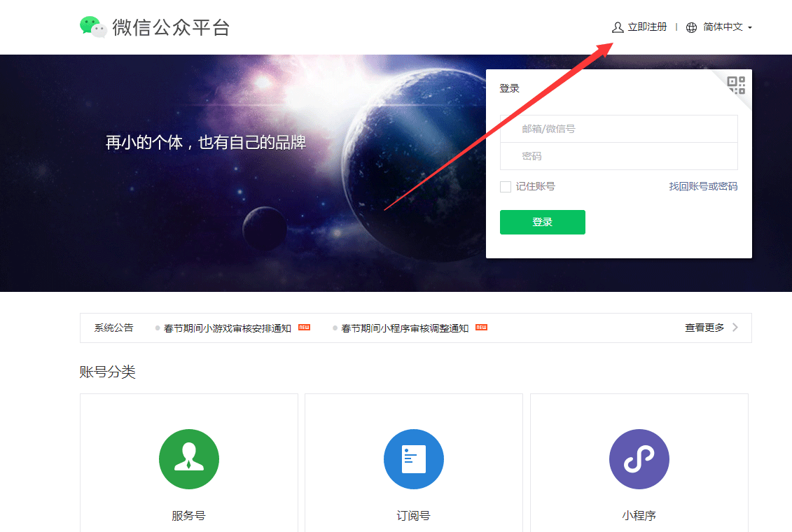Click the NEW badge after 小游戏审核安排通知
Viewport: 792px width, 532px height.
(x=304, y=328)
